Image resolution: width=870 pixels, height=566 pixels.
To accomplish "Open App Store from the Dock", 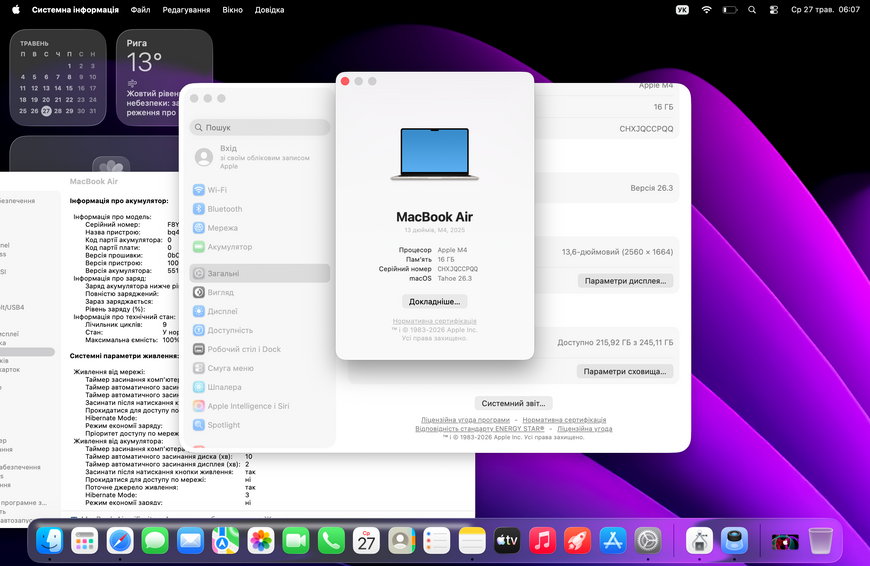I will pos(613,540).
